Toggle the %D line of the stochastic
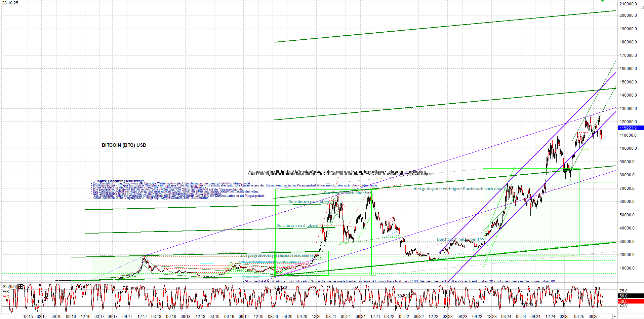 (6, 296)
